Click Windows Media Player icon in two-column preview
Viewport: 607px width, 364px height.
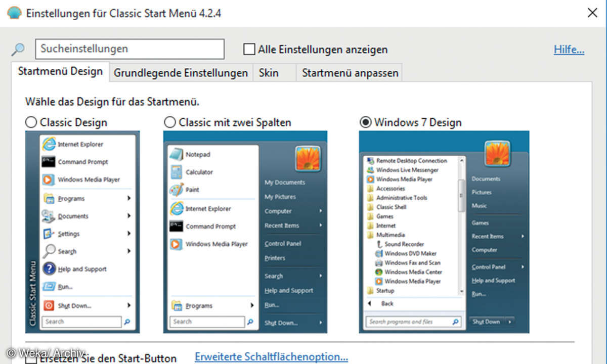click(x=177, y=244)
